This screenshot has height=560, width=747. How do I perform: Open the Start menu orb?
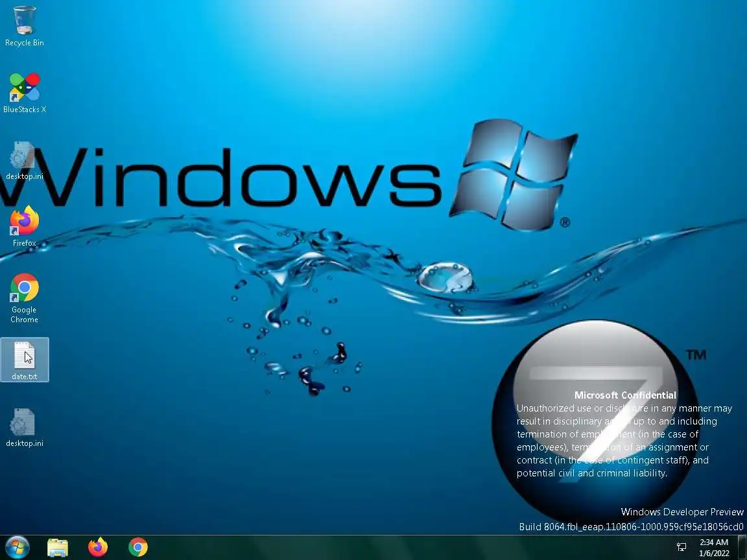click(x=17, y=547)
